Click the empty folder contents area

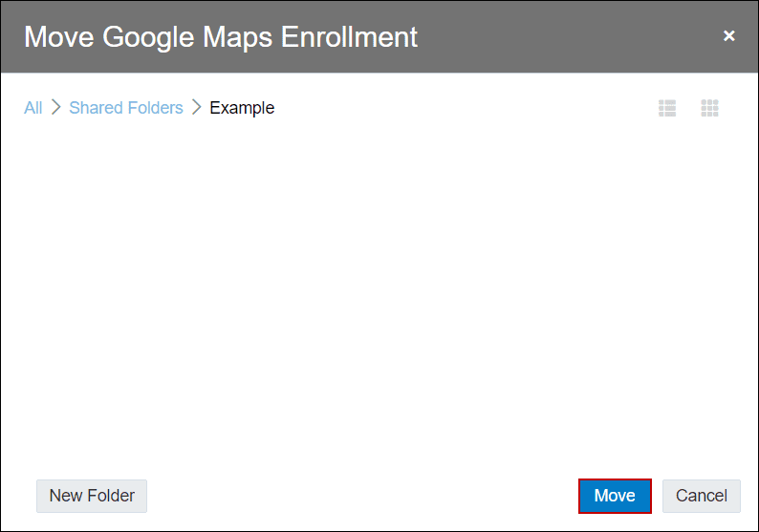pos(379,295)
